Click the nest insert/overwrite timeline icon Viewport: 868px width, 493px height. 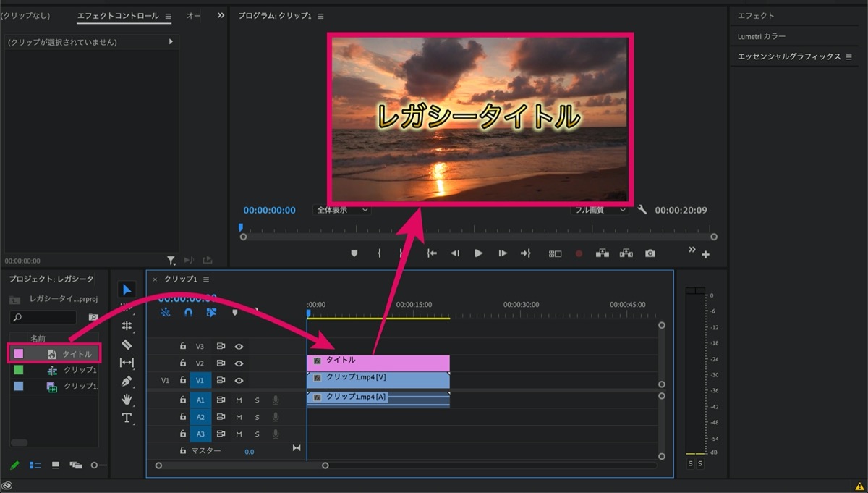click(165, 313)
